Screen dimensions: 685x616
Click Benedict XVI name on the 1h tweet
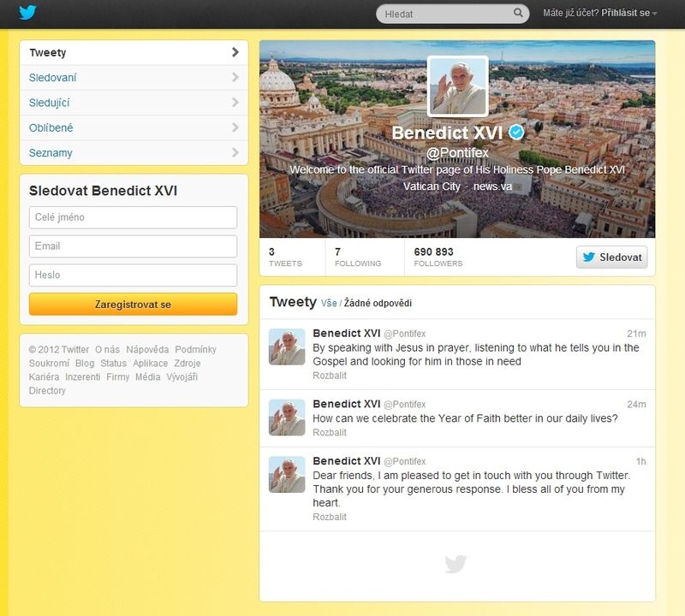[x=347, y=461]
